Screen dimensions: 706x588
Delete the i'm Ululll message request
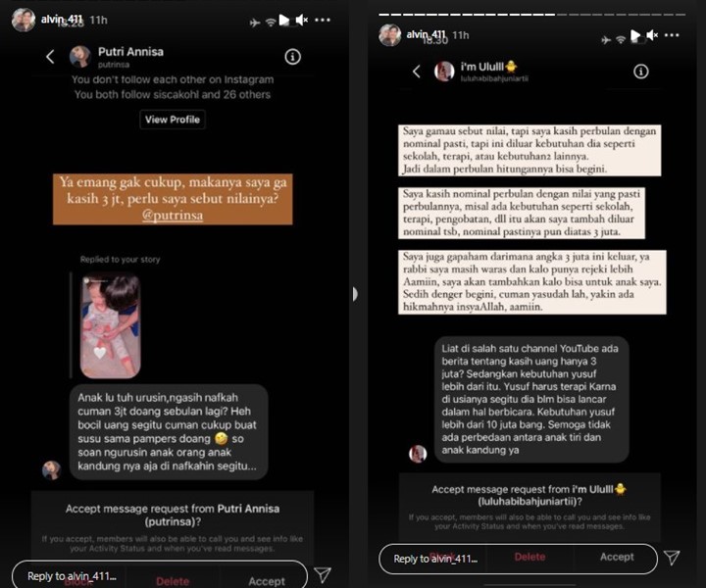click(x=529, y=557)
